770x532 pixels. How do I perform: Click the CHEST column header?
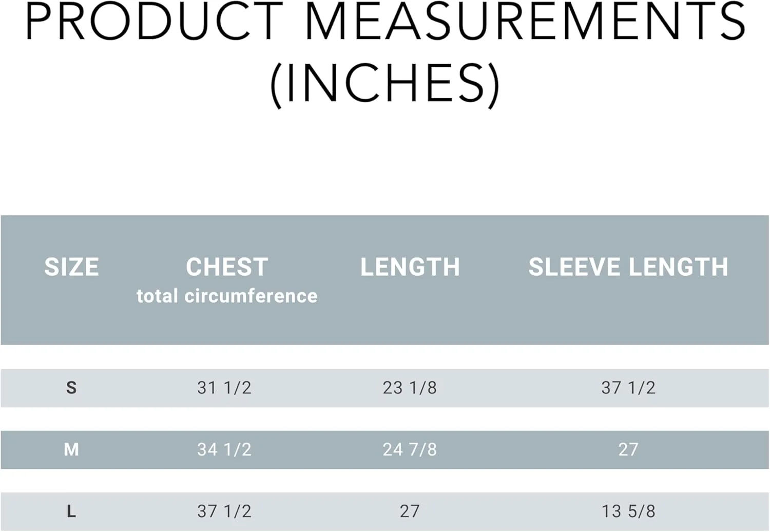[x=227, y=267]
